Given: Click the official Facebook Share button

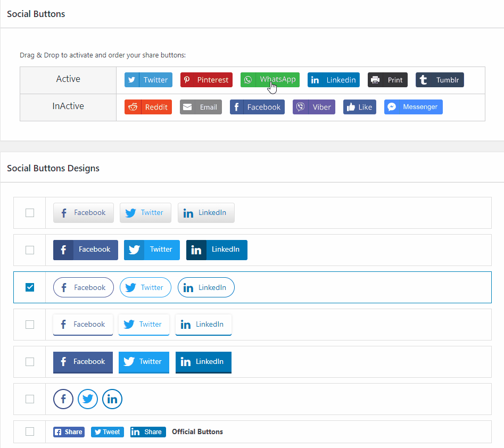Looking at the screenshot, I should point(69,432).
